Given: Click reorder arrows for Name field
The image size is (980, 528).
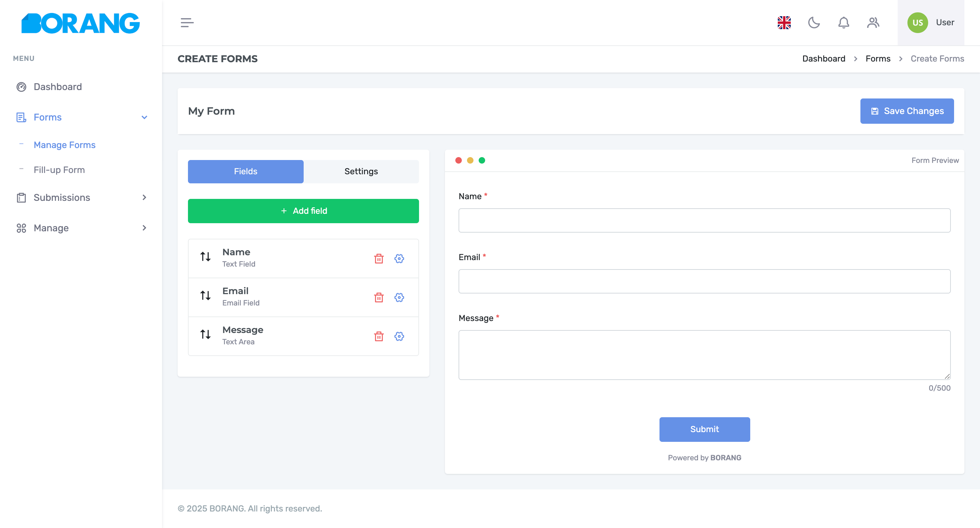Looking at the screenshot, I should [x=205, y=257].
